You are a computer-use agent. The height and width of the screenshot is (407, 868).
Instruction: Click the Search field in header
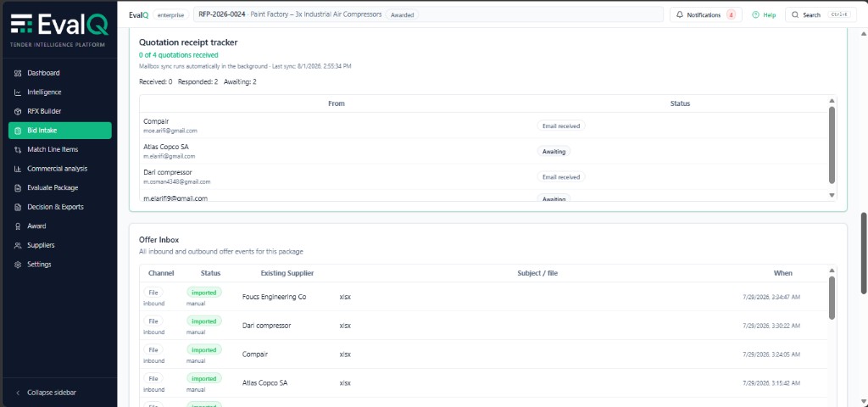(821, 15)
